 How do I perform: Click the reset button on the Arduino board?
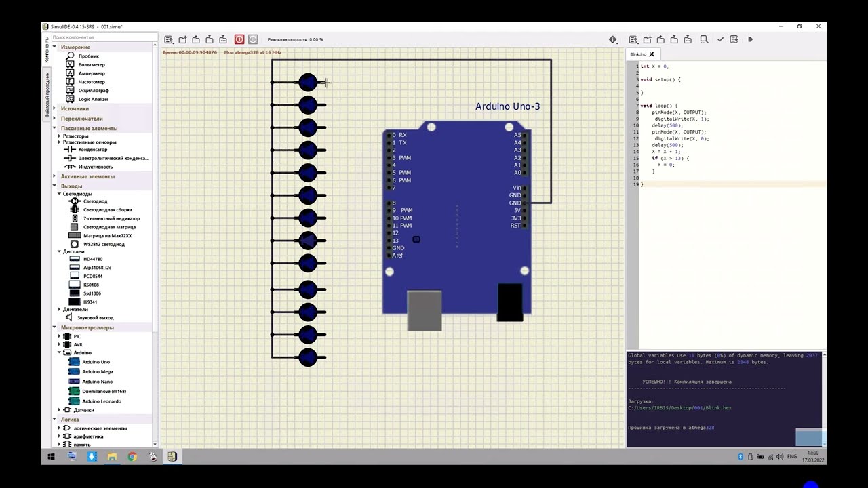[x=416, y=239]
